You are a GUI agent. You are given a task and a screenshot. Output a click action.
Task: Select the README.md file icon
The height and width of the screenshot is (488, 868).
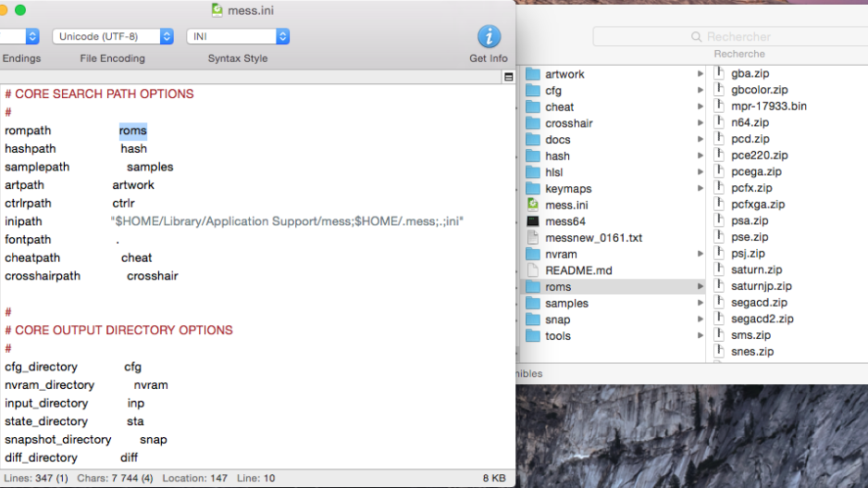[533, 270]
